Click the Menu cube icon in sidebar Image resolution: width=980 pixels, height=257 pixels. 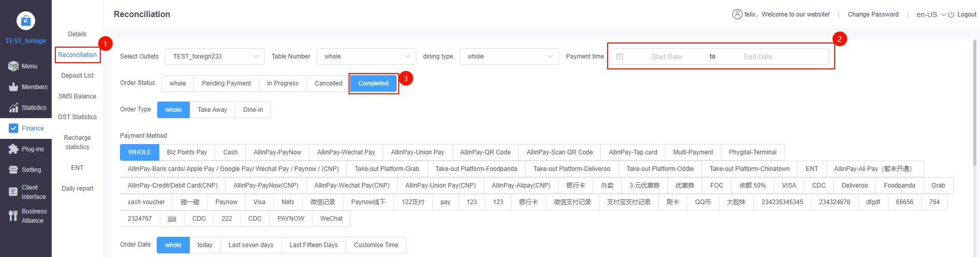click(13, 66)
